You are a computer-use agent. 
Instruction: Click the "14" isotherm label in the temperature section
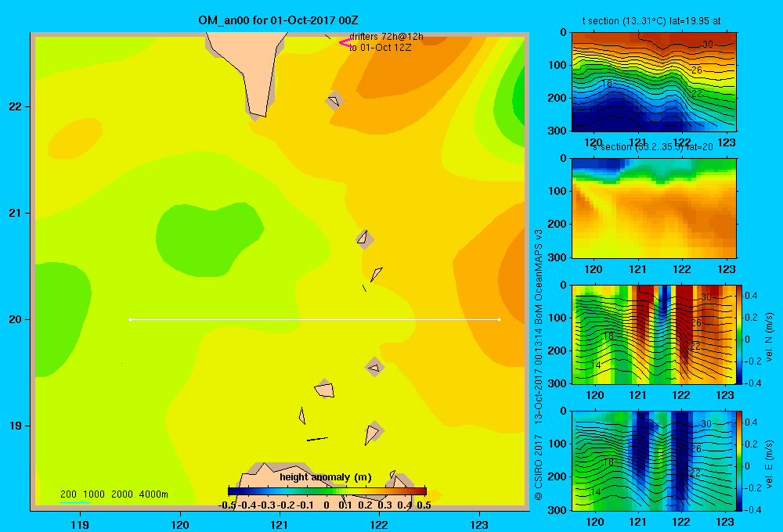tap(594, 113)
